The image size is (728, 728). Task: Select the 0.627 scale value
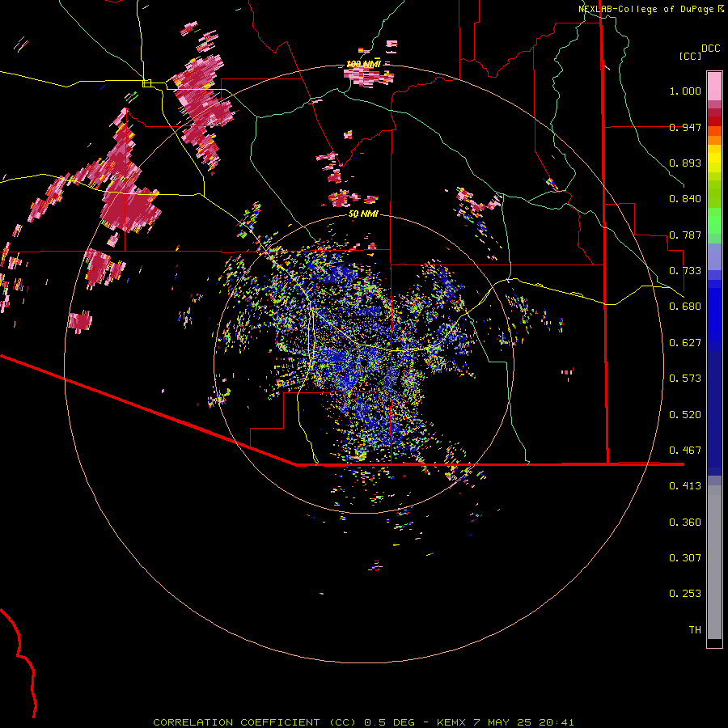685,343
